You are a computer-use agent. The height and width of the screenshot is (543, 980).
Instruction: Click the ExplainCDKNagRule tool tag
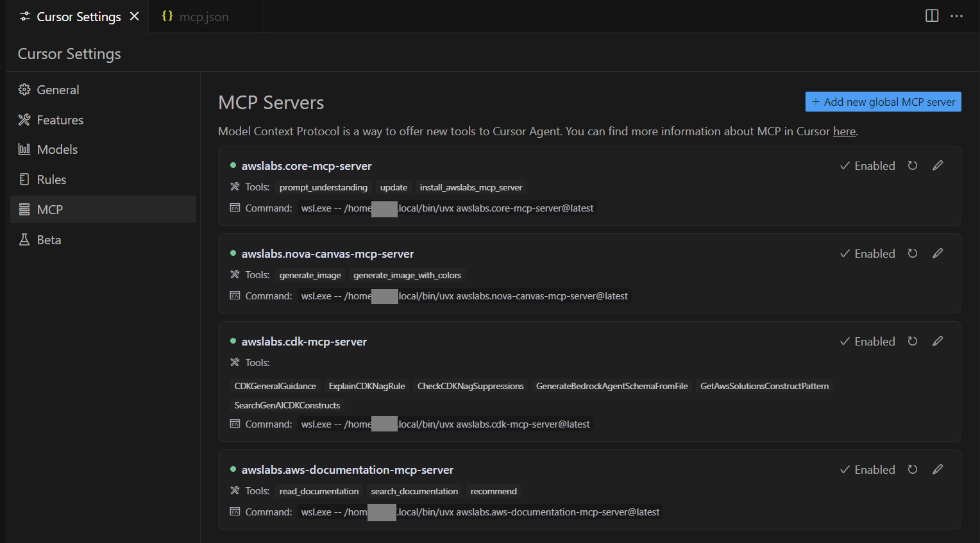point(367,386)
